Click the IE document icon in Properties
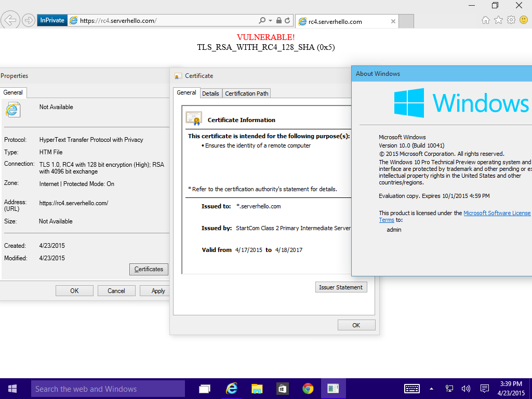The height and width of the screenshot is (399, 532). pyautogui.click(x=12, y=110)
